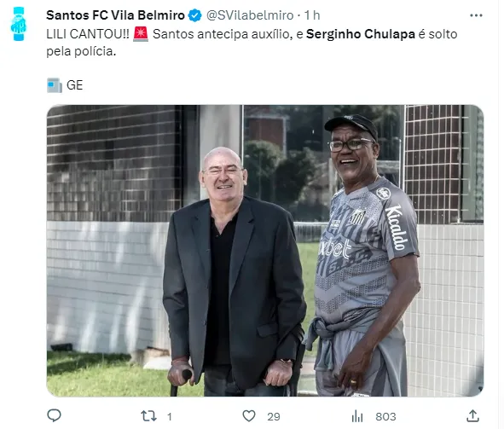This screenshot has width=504, height=429.
Task: Click the retweet count number 1
Action: [170, 417]
